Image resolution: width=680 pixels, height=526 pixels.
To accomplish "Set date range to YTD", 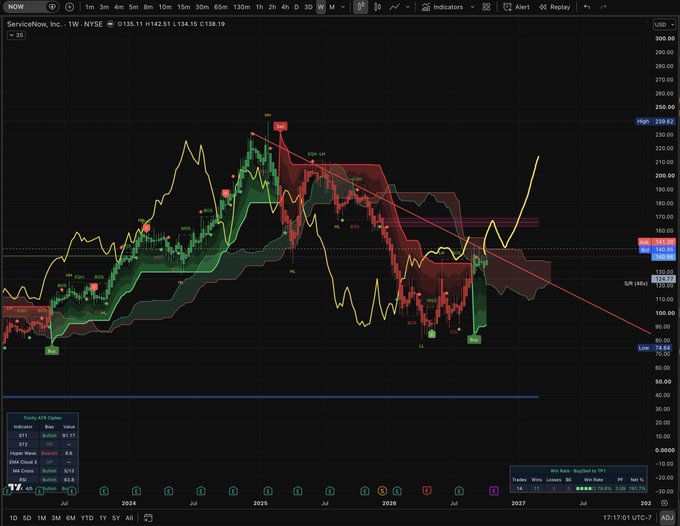I will (x=87, y=518).
